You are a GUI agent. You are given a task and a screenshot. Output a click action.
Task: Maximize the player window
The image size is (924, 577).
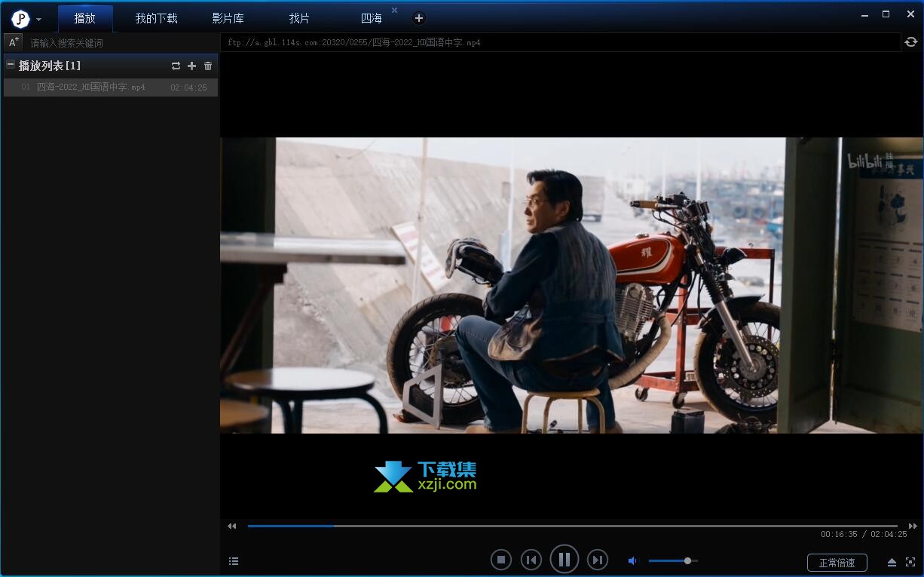[x=886, y=14]
